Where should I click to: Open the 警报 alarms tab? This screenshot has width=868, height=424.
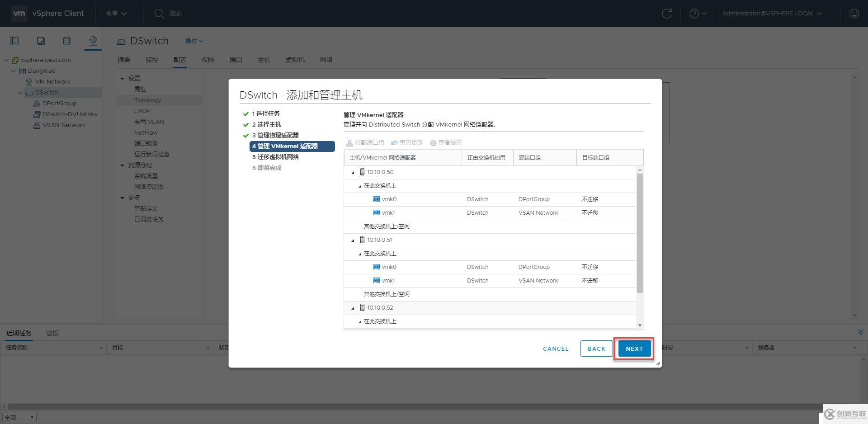[x=52, y=333]
